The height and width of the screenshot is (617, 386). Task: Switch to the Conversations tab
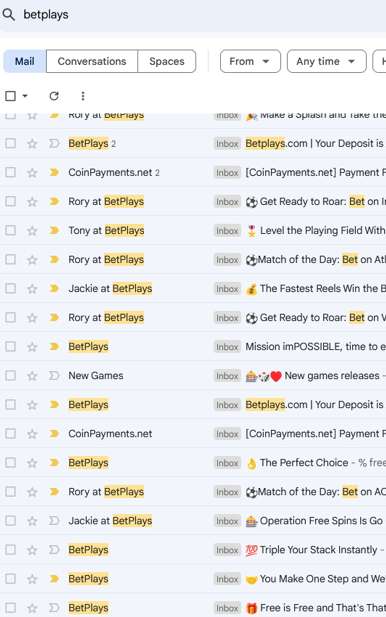(92, 61)
